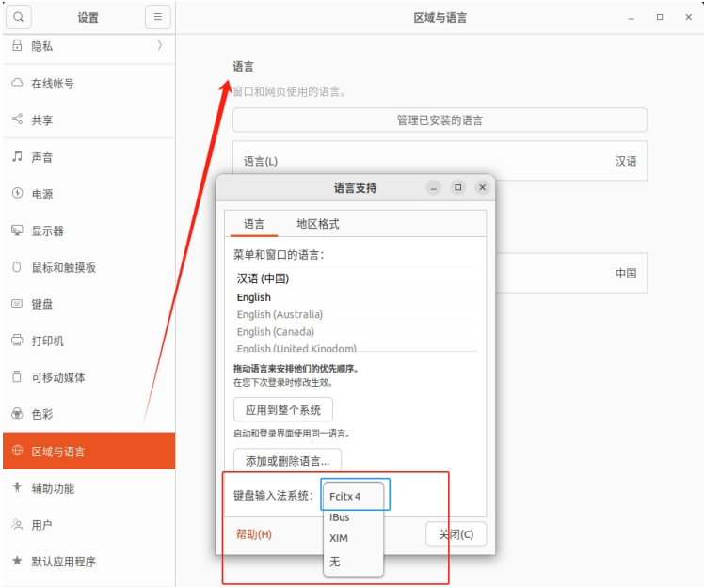Image resolution: width=704 pixels, height=588 pixels.
Task: Select the monitor icon for 显示器
Action: point(17,230)
